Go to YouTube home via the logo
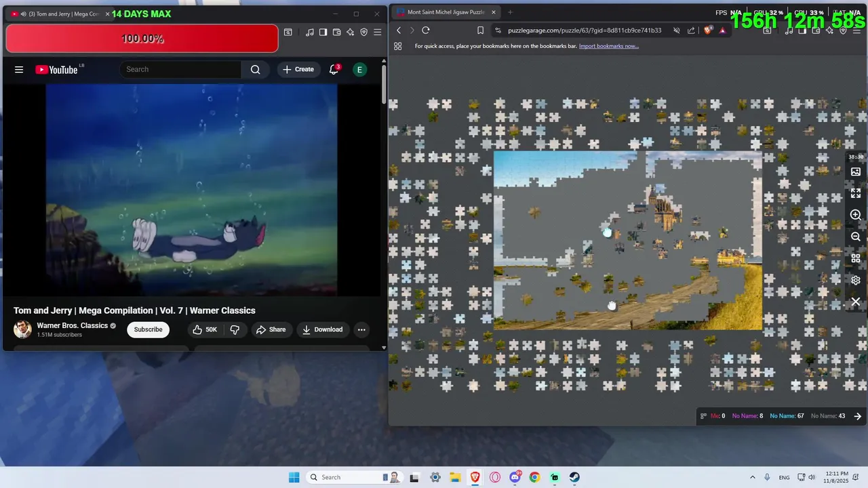The width and height of the screenshot is (868, 488). coord(57,69)
